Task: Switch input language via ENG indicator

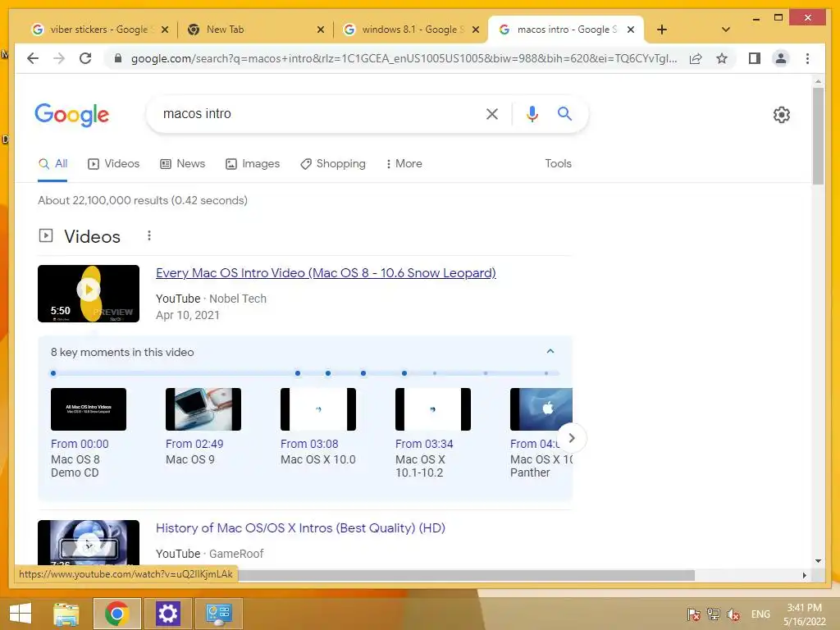Action: click(x=760, y=614)
